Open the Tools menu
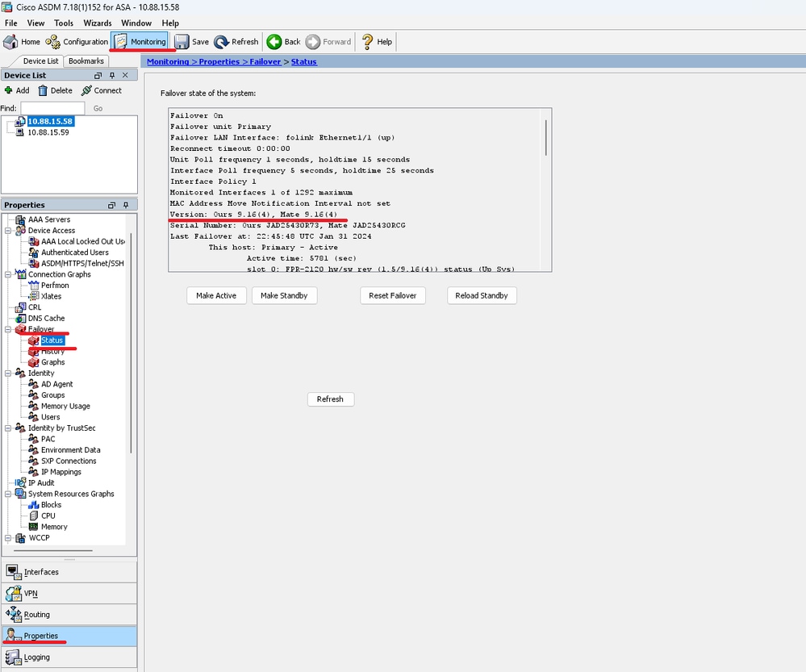The height and width of the screenshot is (672, 806). [64, 23]
